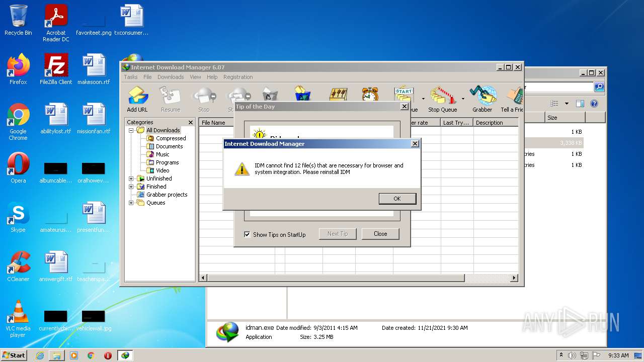Image resolution: width=644 pixels, height=362 pixels.
Task: Open the Help menu
Action: [x=212, y=77]
